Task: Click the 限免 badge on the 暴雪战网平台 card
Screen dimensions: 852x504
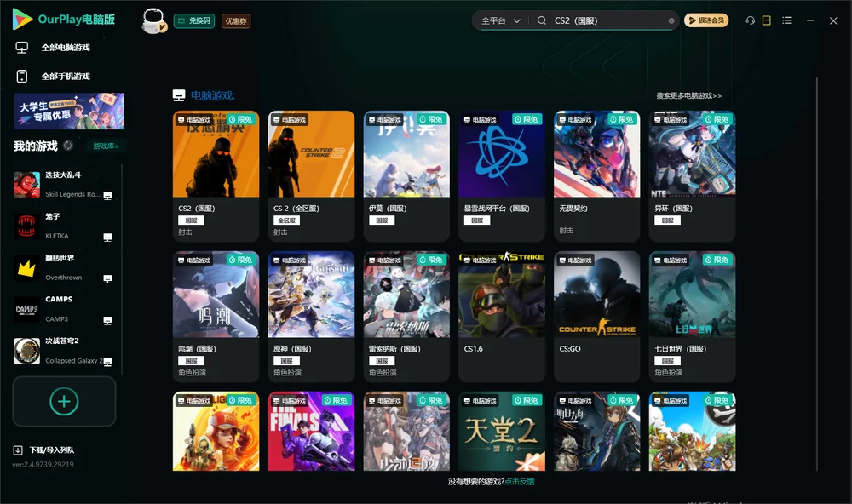Action: click(x=526, y=119)
